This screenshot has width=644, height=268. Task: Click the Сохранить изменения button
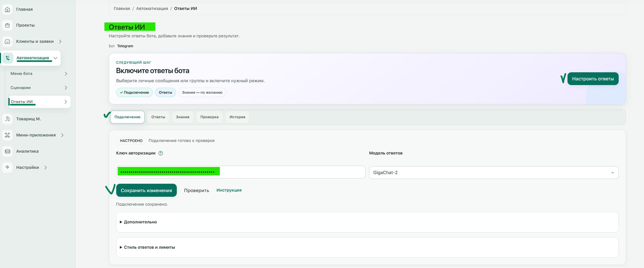pos(147,190)
